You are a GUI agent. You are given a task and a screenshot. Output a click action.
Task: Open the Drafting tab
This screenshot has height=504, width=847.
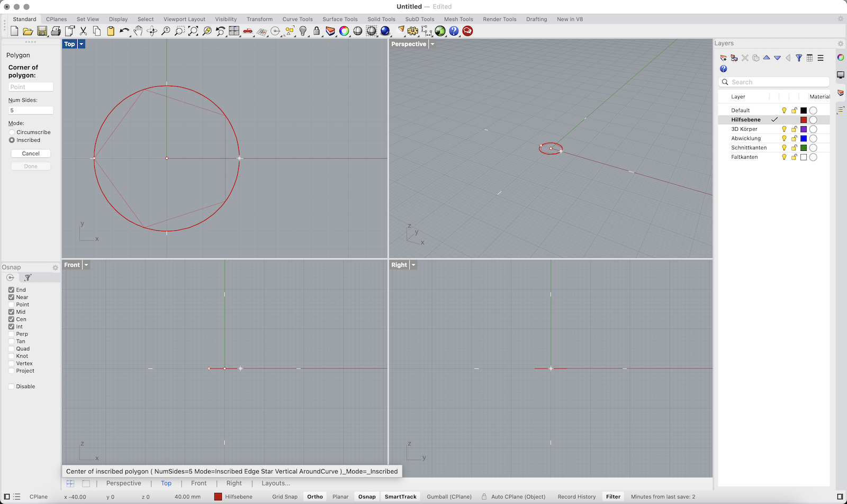click(536, 19)
